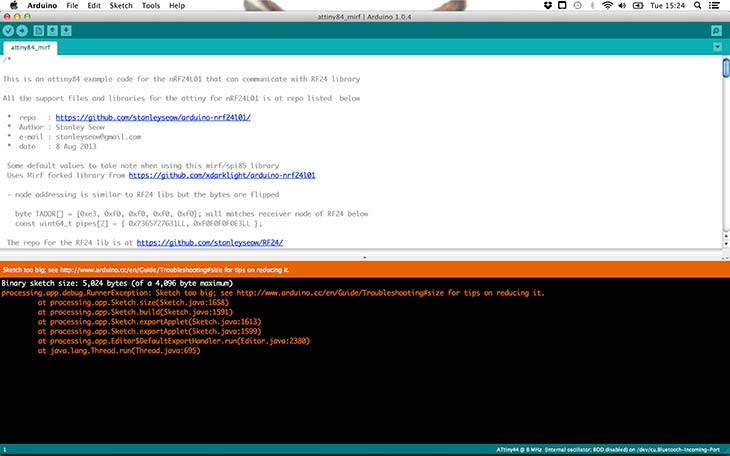Click the 'const uint64_t pipes[2]' code line
730x456 pixels.
(138, 224)
